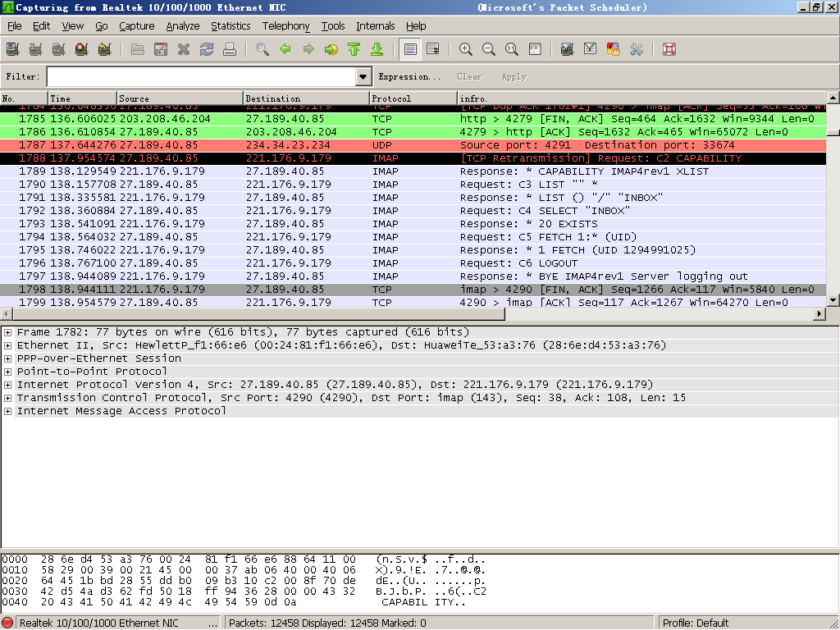Image resolution: width=840 pixels, height=630 pixels.
Task: Sort by the Time column header
Action: click(x=82, y=98)
